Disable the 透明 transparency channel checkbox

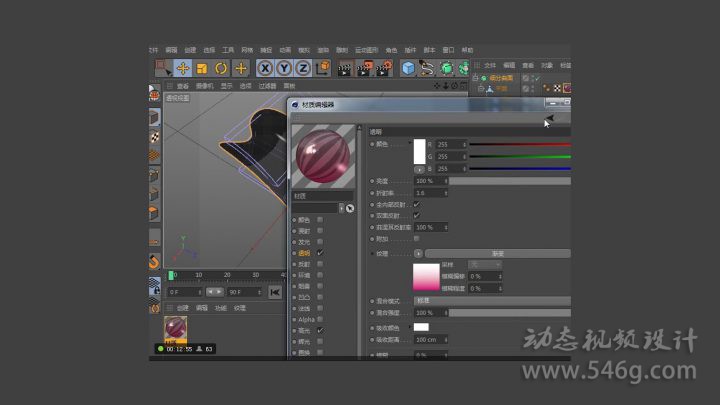(320, 253)
